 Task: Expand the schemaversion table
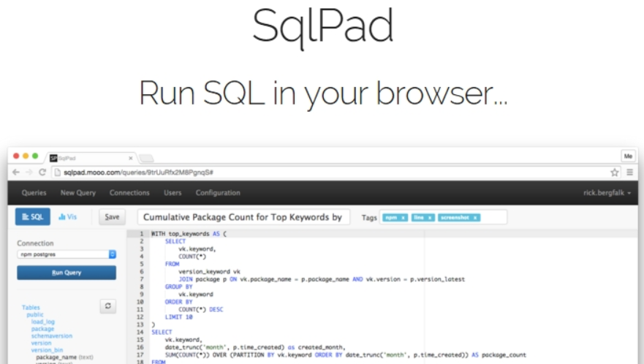pyautogui.click(x=52, y=335)
